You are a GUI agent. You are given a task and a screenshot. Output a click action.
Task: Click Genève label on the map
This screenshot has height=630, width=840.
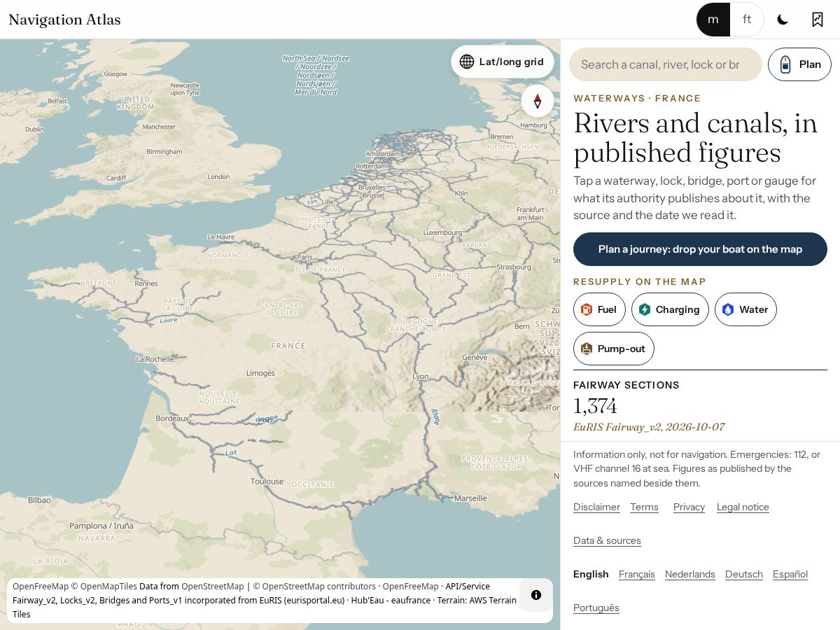click(475, 358)
